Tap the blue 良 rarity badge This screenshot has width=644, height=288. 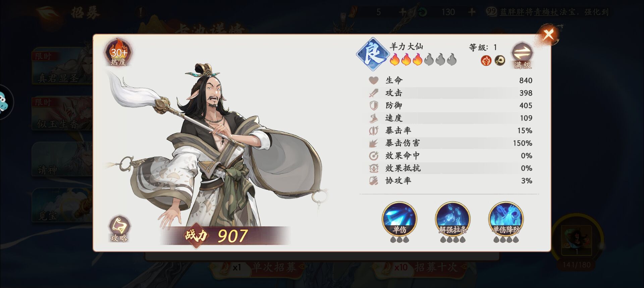tap(372, 54)
